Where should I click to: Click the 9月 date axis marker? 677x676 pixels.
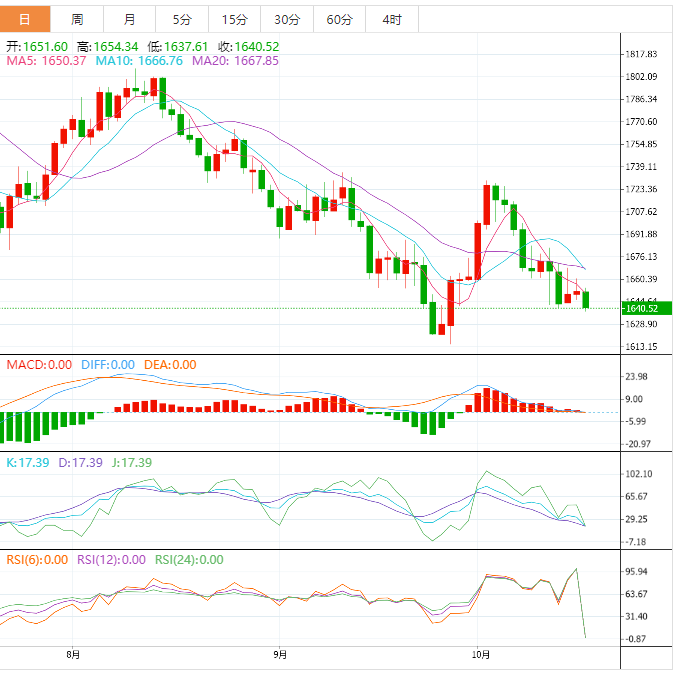280,654
